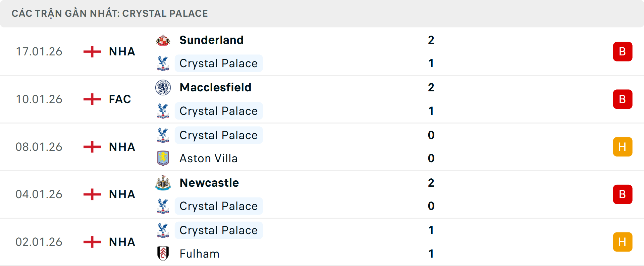This screenshot has width=644, height=266.
Task: Click the yellow H badge on the Fulham row
Action: pos(623,242)
